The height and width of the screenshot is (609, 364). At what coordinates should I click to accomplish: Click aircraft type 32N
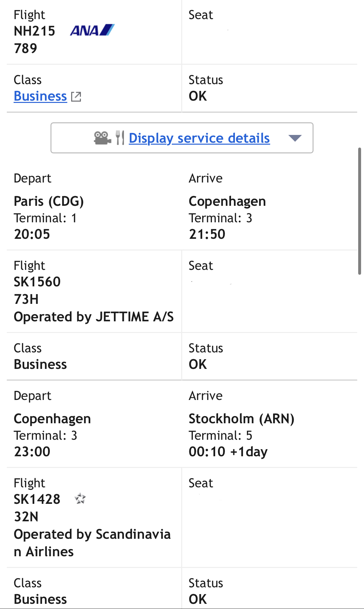tap(26, 517)
